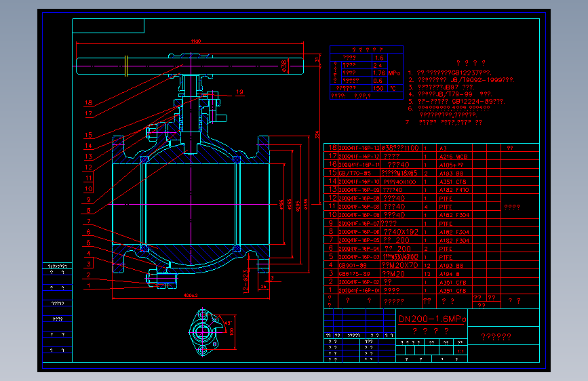588x381 pixels.
Task: Click part code 200Q41F-16P-12 in parts list
Action: click(359, 157)
